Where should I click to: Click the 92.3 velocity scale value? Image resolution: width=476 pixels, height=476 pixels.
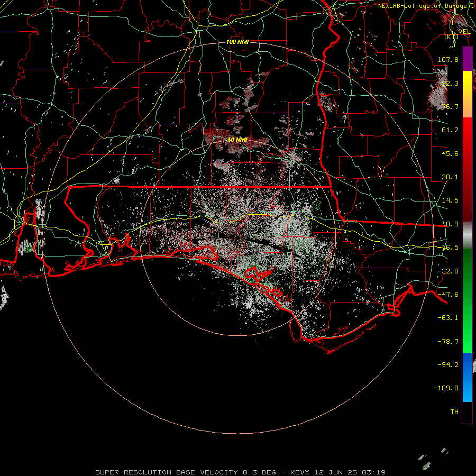[x=450, y=83]
